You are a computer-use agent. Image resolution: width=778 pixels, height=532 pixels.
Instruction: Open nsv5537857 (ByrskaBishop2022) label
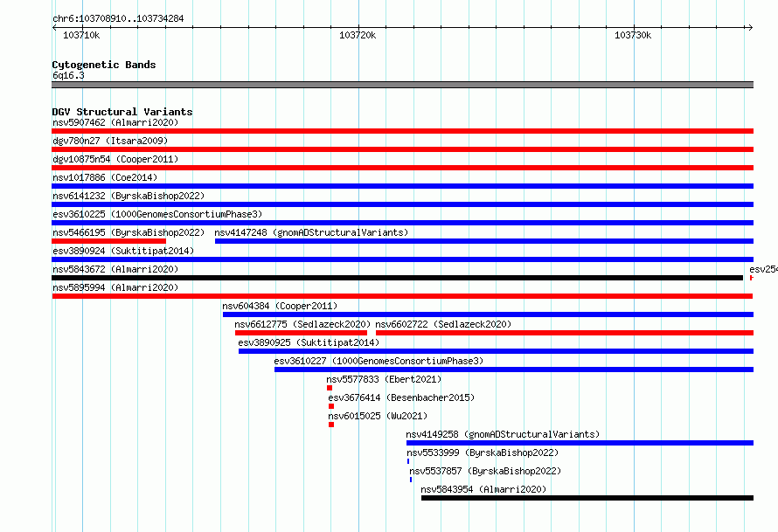pos(485,471)
